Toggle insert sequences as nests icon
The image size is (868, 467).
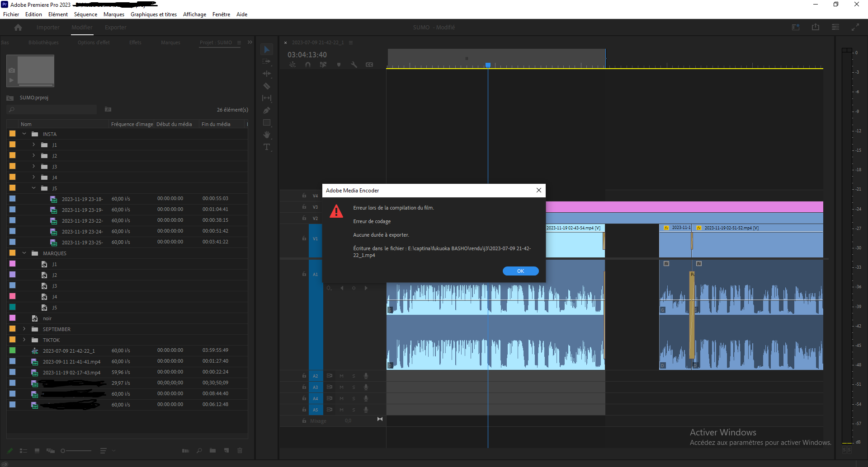[x=292, y=65]
